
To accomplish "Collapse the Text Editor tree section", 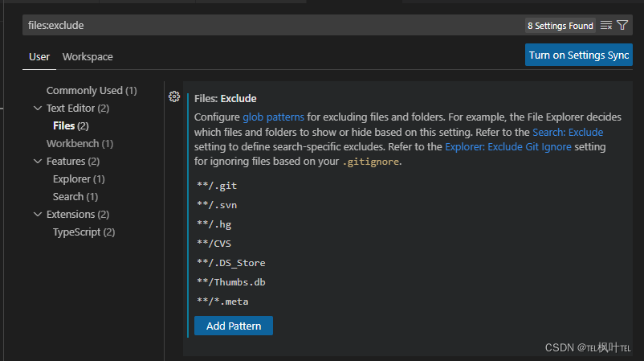I will 38,108.
